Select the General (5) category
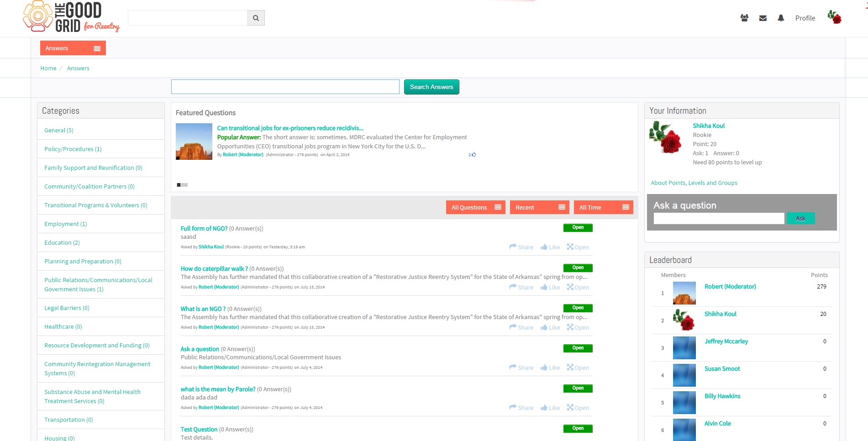Screen dimensions: 868x441 (x=59, y=130)
